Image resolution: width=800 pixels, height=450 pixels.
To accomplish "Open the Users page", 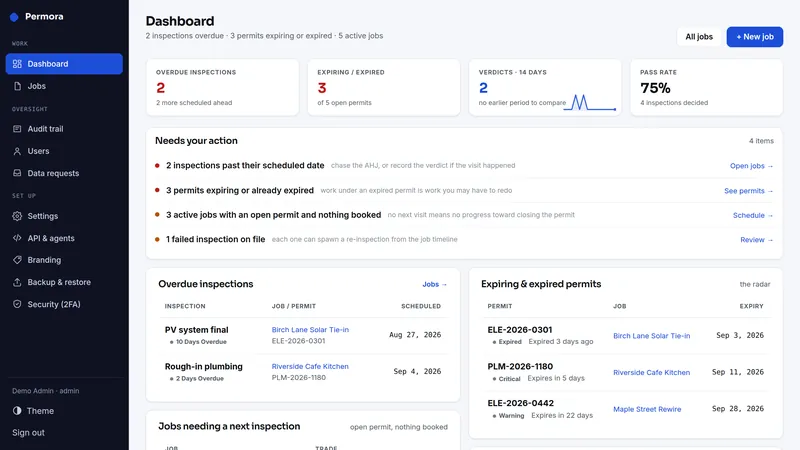I will (x=64, y=151).
